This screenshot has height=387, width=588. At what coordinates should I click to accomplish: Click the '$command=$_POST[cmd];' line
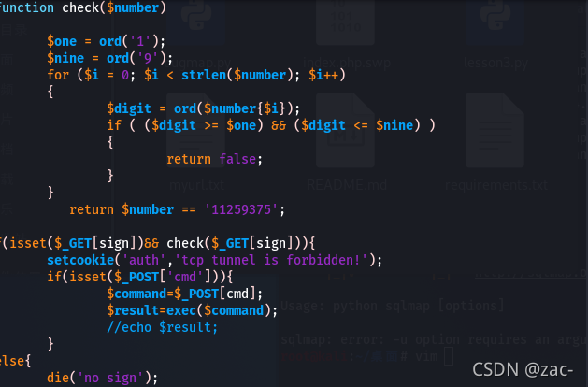(x=184, y=294)
